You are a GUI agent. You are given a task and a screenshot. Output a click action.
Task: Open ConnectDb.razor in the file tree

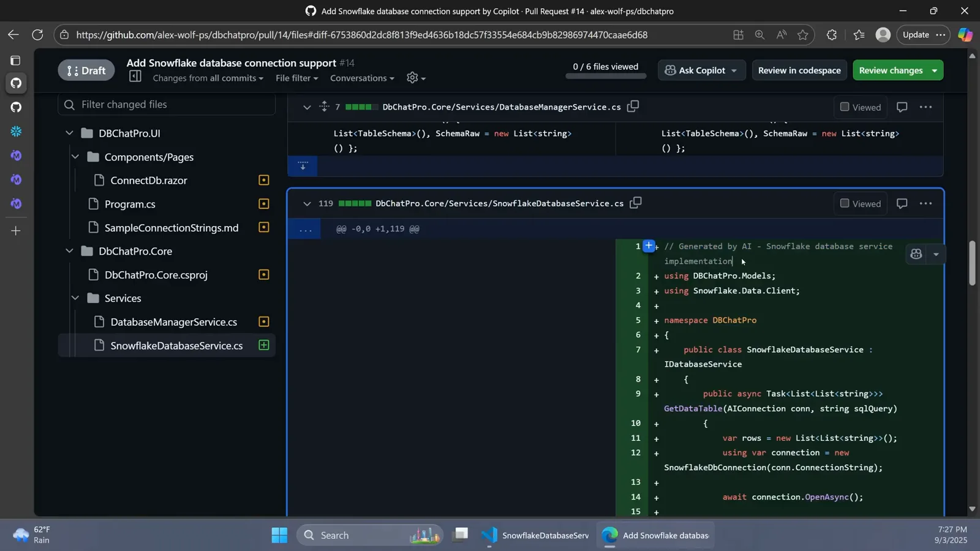click(x=149, y=180)
